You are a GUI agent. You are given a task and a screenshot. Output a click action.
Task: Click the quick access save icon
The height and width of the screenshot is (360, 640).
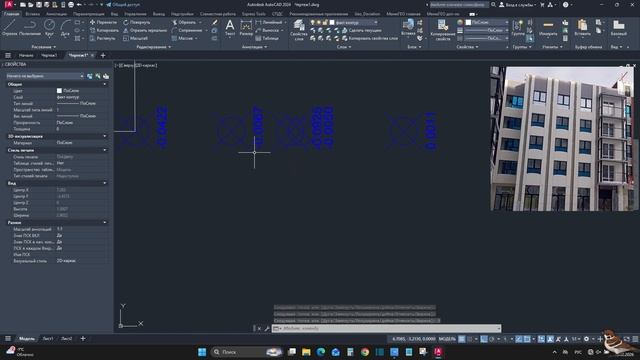(39, 4)
